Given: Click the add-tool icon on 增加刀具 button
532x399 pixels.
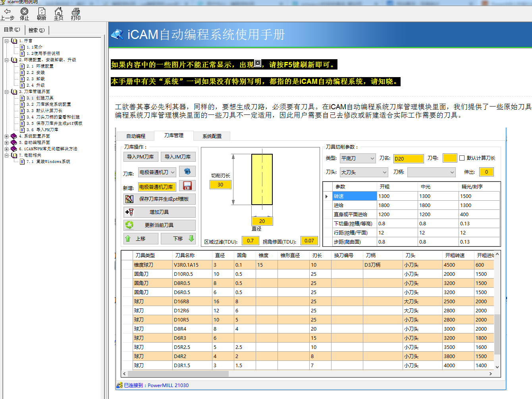Looking at the screenshot, I should (129, 212).
